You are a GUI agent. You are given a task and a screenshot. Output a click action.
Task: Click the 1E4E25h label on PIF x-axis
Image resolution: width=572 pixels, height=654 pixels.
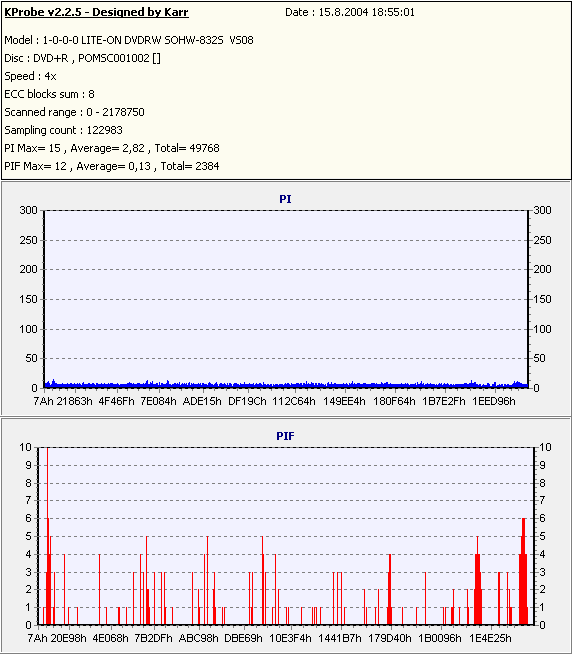click(490, 638)
